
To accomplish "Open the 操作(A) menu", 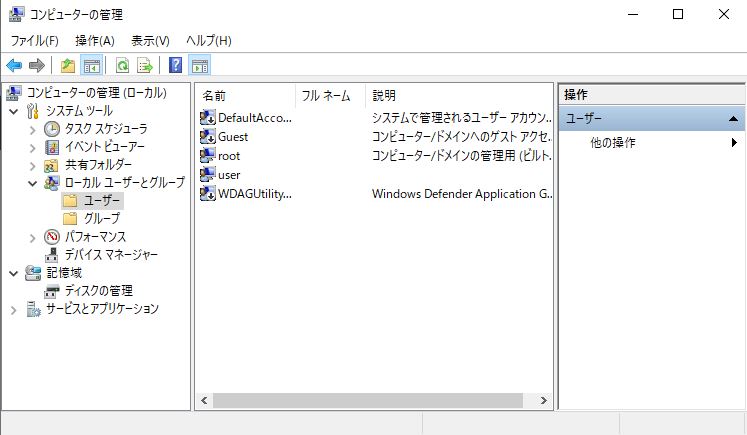I will pyautogui.click(x=95, y=40).
